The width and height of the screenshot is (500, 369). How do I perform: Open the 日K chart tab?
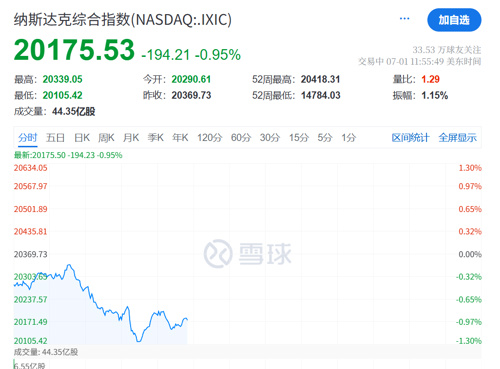(x=82, y=137)
